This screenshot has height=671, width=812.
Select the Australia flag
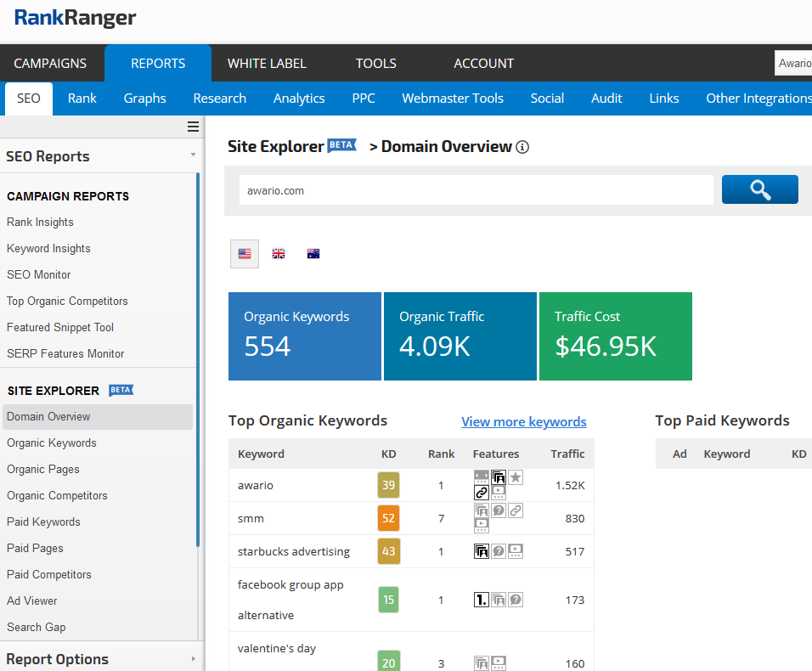point(313,254)
